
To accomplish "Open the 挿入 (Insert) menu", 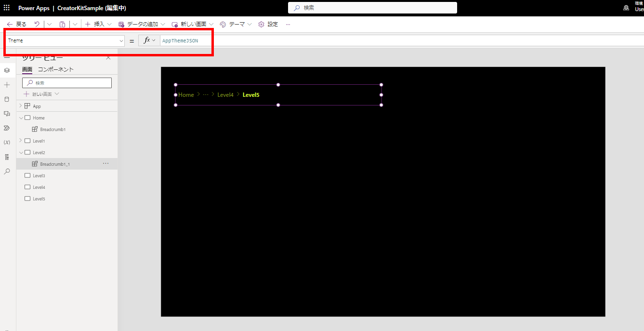I will (98, 24).
